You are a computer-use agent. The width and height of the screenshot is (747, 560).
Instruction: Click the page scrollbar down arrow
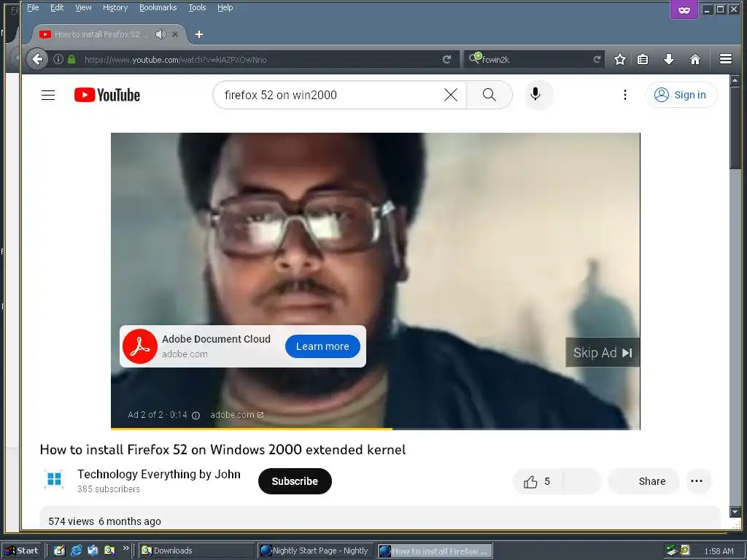coord(735,512)
